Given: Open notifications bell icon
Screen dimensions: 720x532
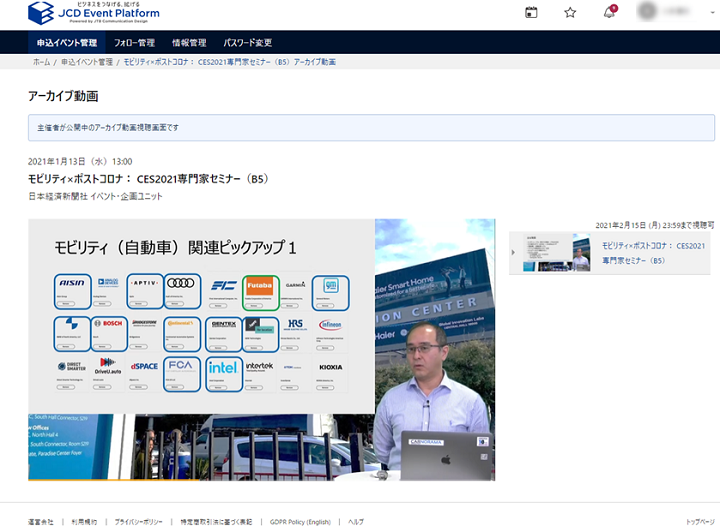Looking at the screenshot, I should [x=609, y=12].
